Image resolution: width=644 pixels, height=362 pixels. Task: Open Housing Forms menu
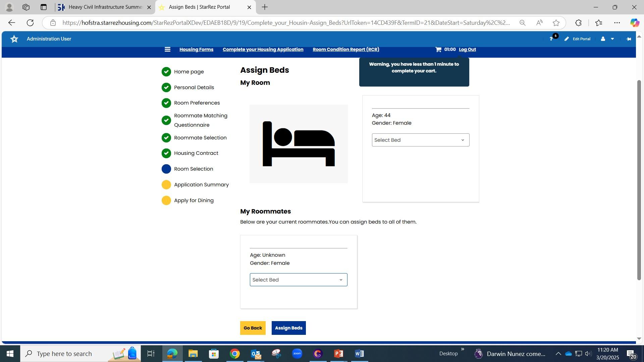196,50
